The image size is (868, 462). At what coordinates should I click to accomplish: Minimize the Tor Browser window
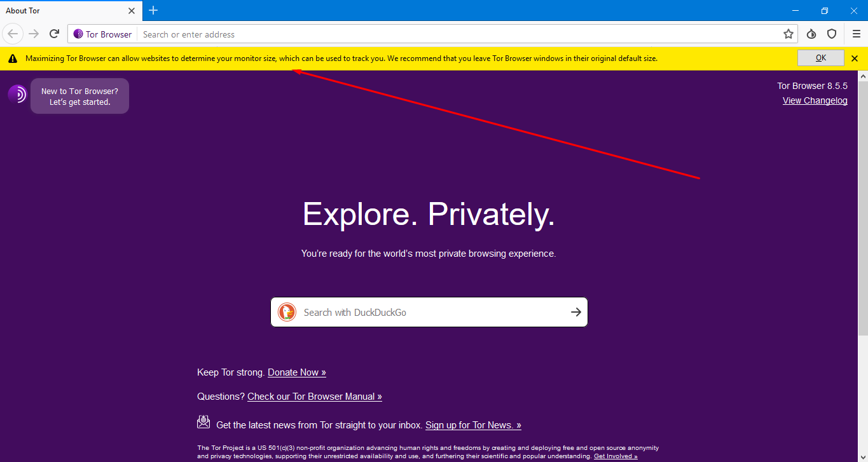[x=795, y=11]
